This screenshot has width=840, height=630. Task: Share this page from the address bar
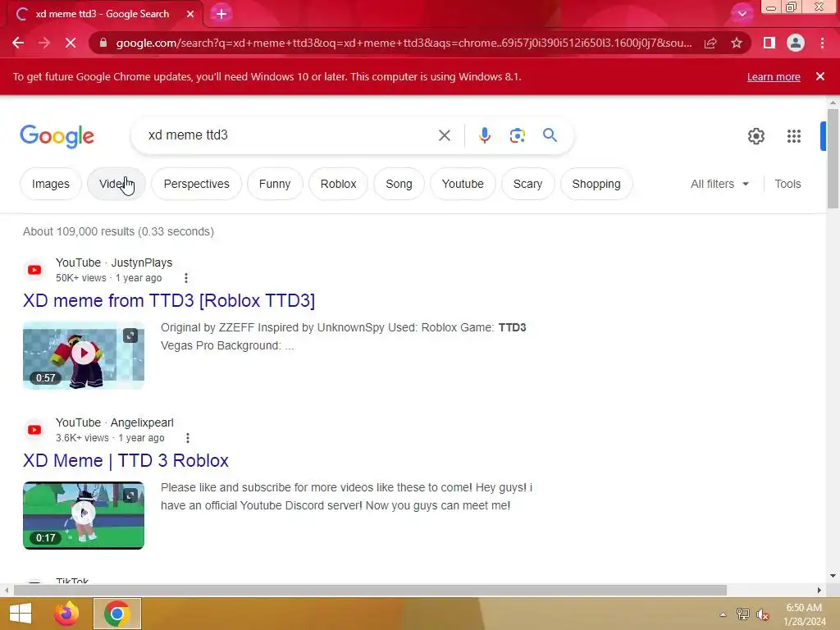[x=710, y=43]
